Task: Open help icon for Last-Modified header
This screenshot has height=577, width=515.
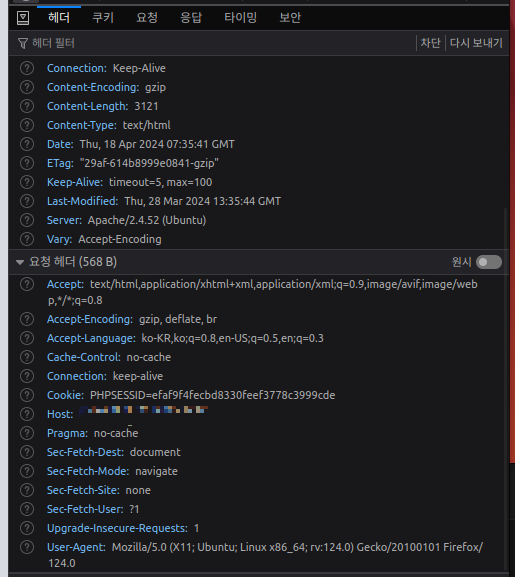Action: 27,201
